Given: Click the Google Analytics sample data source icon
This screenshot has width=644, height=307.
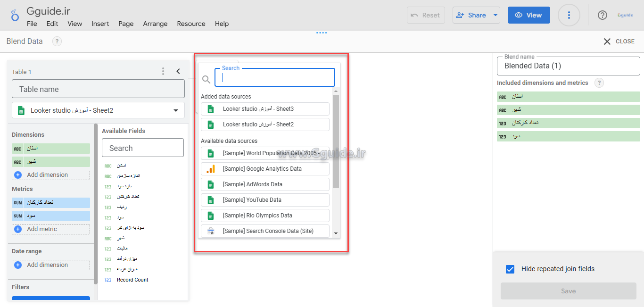Looking at the screenshot, I should pos(211,169).
